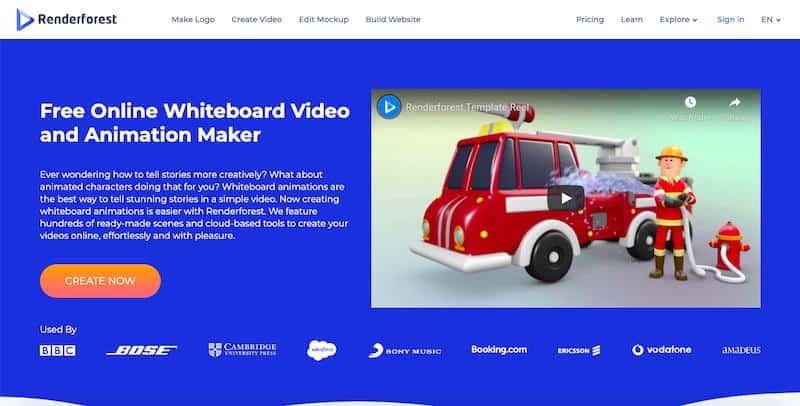Click the Vodafone logo
Viewport: 800px width, 406px height.
tap(662, 350)
